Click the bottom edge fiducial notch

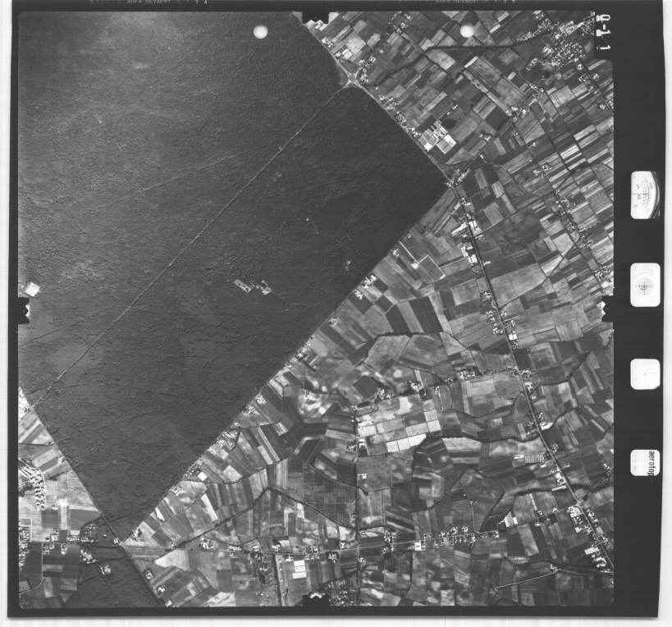click(315, 601)
